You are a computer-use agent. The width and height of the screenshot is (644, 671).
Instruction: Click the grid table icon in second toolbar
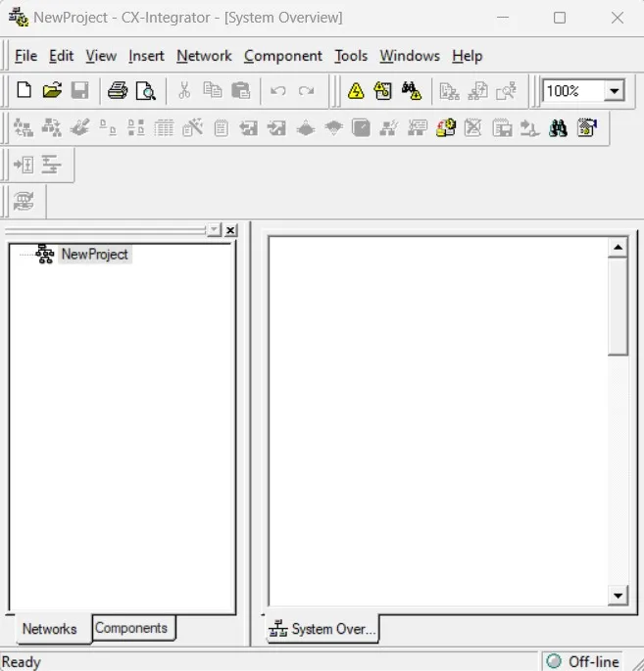point(164,128)
